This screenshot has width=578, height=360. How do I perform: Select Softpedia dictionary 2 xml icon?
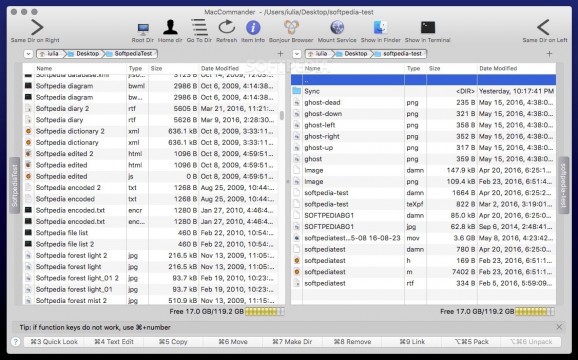28,131
